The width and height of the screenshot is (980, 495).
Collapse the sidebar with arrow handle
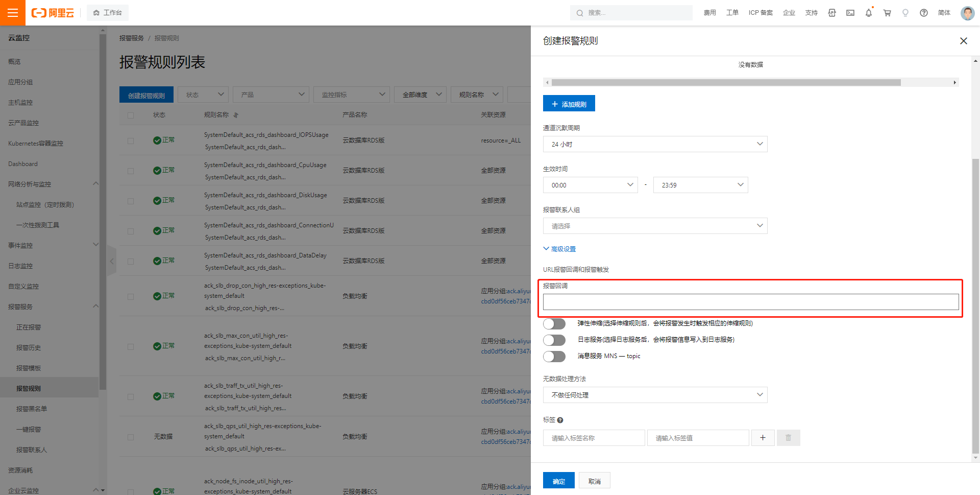[x=112, y=261]
